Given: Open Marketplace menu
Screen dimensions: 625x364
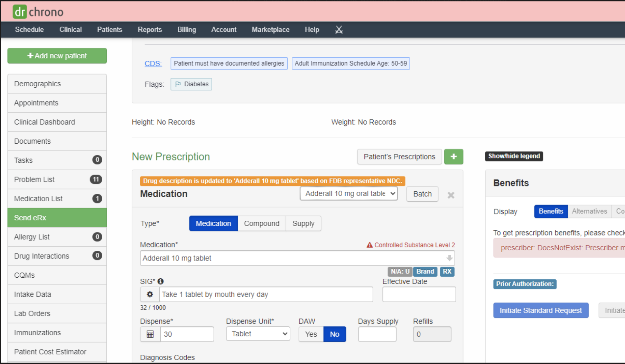Looking at the screenshot, I should pyautogui.click(x=271, y=30).
